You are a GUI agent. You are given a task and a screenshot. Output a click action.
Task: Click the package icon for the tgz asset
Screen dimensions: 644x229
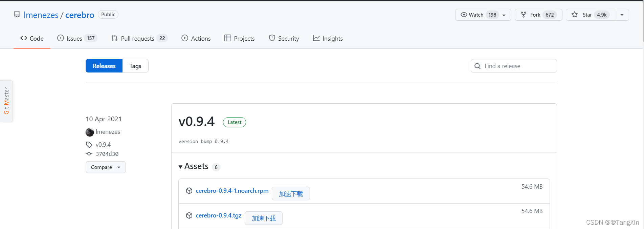[x=189, y=215]
